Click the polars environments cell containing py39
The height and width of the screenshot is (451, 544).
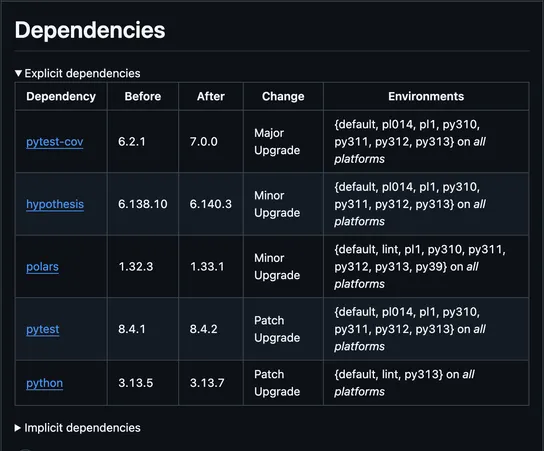click(426, 266)
